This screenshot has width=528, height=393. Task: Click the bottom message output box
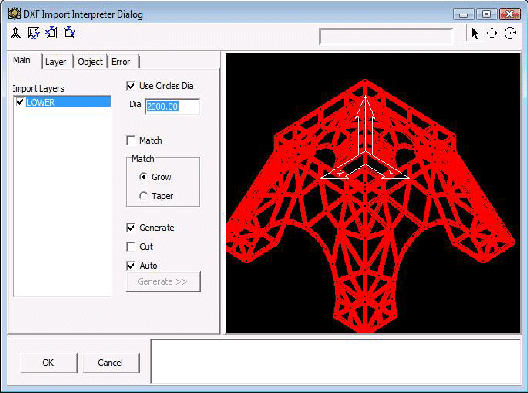pos(336,361)
